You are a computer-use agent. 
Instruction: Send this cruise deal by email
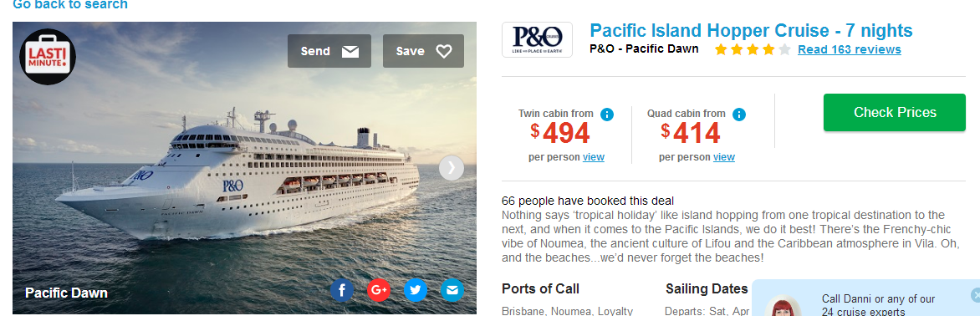click(x=329, y=51)
